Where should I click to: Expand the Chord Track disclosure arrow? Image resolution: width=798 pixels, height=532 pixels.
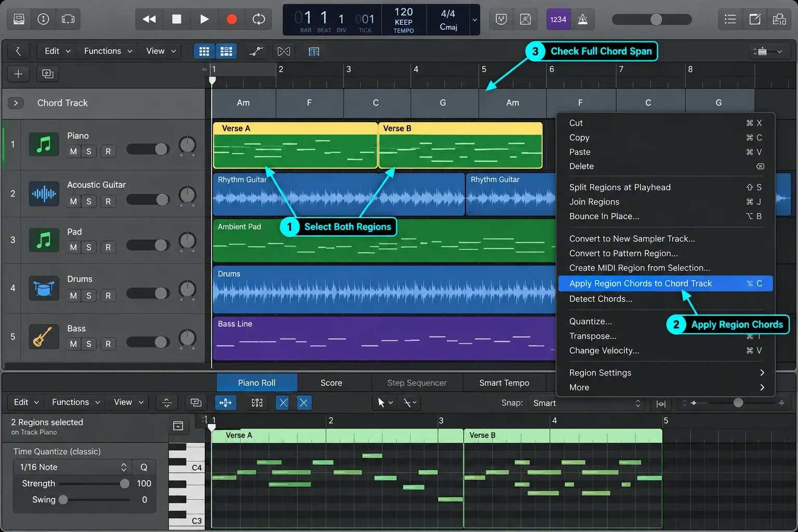coord(16,103)
